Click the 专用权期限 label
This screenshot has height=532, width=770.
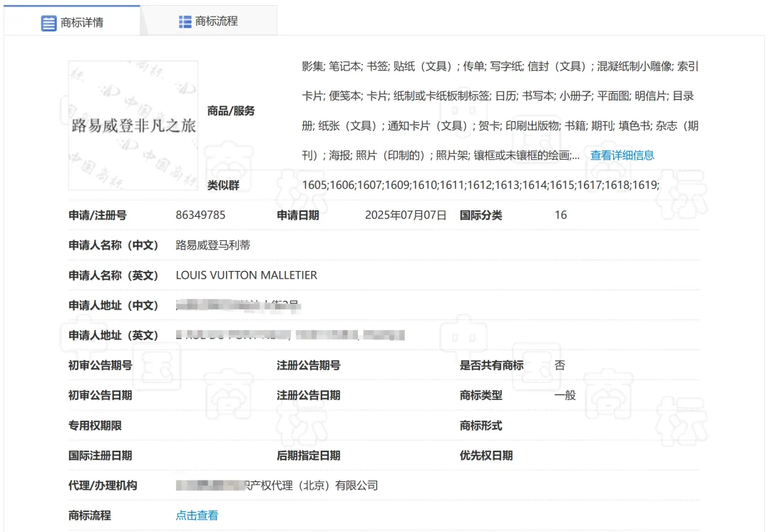coord(95,426)
